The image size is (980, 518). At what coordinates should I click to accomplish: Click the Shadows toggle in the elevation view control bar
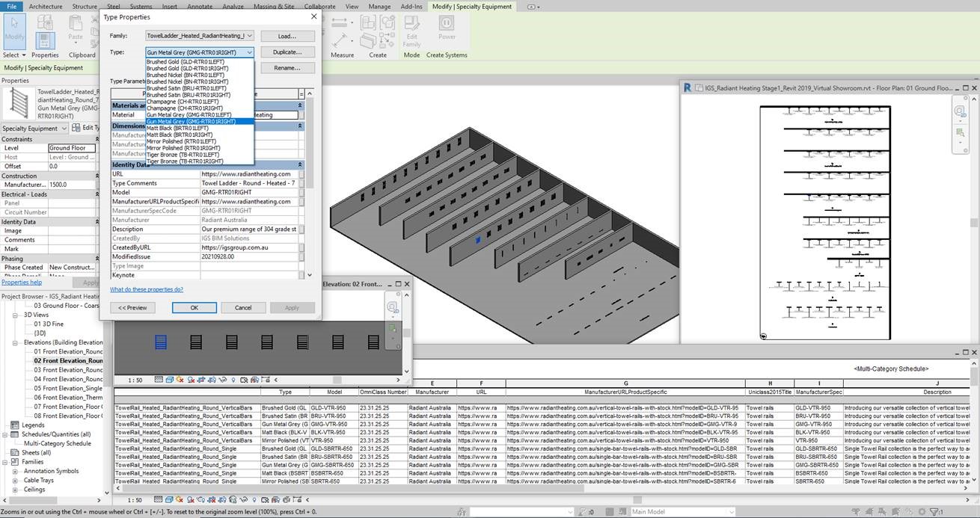pyautogui.click(x=191, y=379)
